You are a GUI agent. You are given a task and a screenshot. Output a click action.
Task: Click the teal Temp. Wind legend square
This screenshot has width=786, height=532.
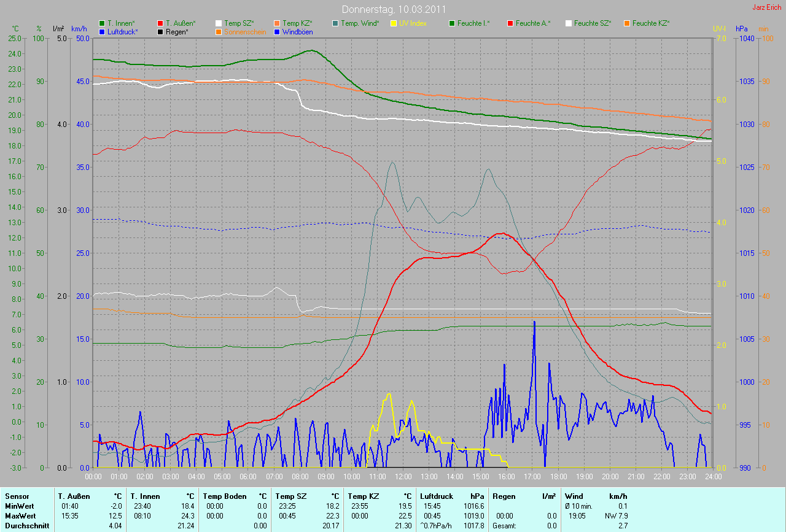tap(335, 23)
